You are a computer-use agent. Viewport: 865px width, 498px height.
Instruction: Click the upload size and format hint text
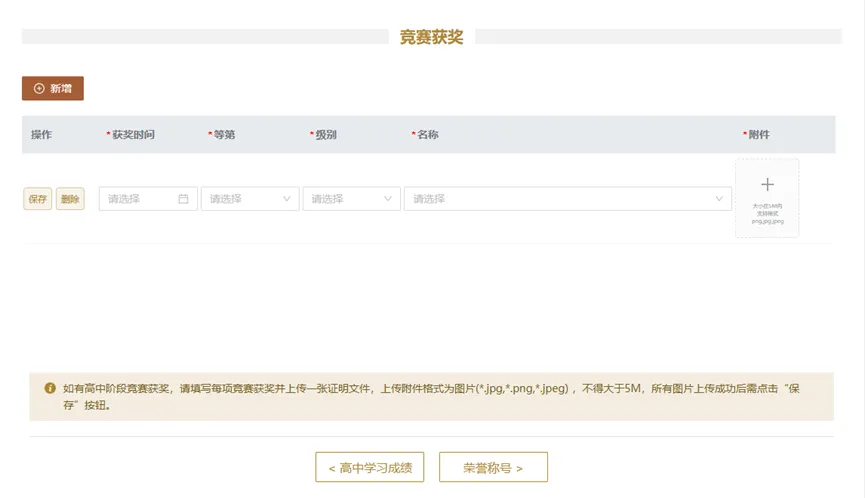pyautogui.click(x=767, y=213)
